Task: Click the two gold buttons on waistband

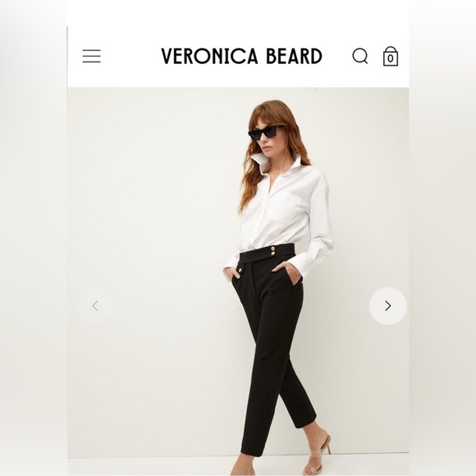Action: [x=273, y=251]
